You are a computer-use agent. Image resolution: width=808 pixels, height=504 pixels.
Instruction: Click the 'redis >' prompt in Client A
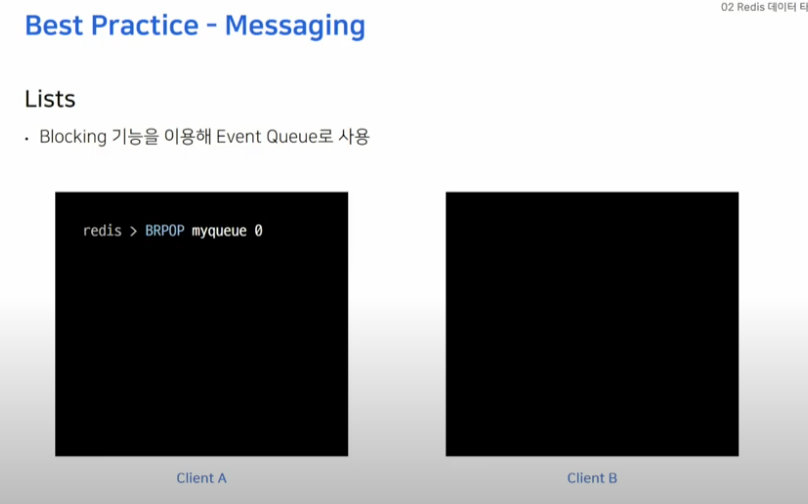tap(110, 230)
